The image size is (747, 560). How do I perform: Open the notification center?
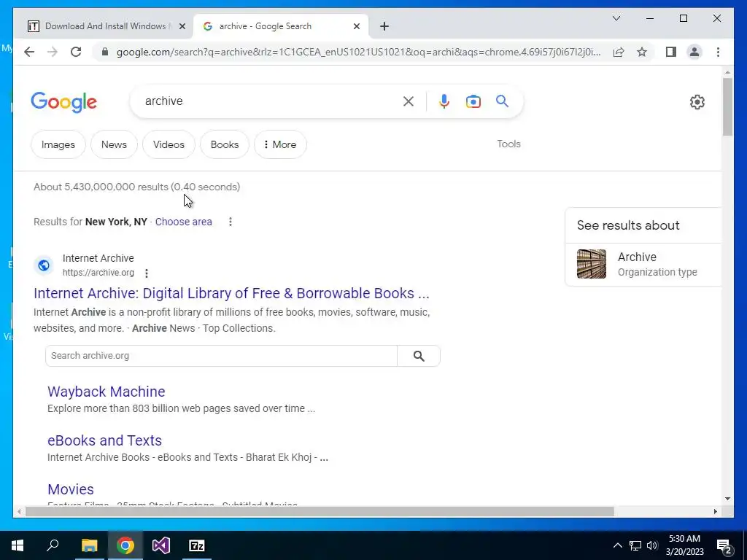click(x=724, y=545)
